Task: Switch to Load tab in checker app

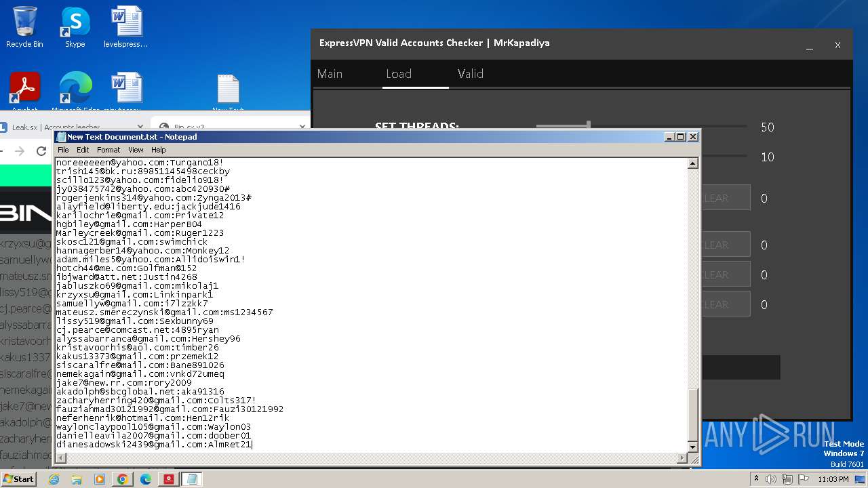Action: (x=399, y=74)
